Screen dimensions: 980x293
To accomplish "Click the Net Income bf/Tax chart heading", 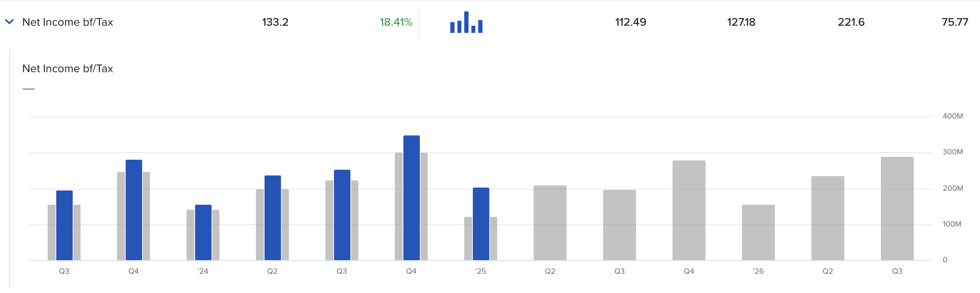I will tap(68, 68).
